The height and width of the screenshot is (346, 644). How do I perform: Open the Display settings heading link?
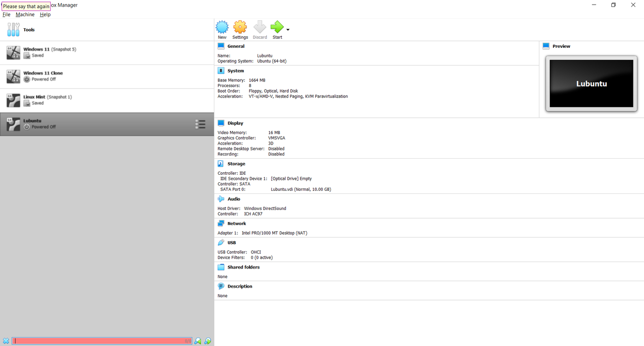(x=235, y=123)
